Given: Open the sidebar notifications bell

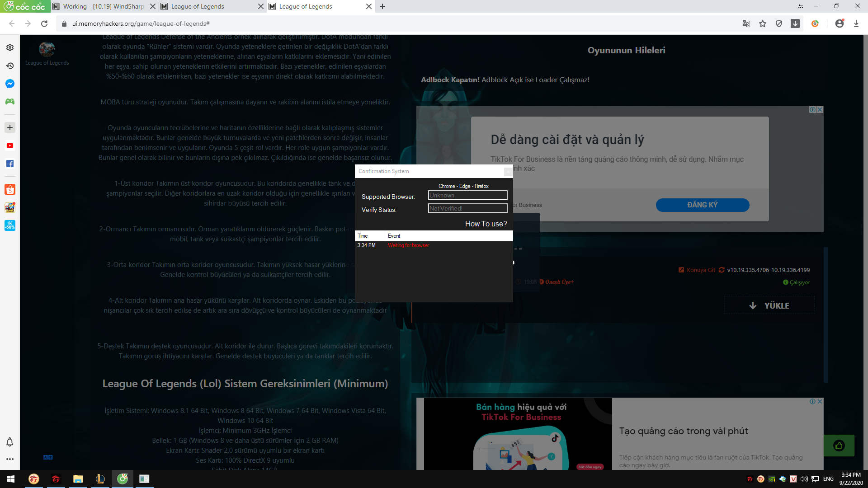Looking at the screenshot, I should (x=9, y=442).
